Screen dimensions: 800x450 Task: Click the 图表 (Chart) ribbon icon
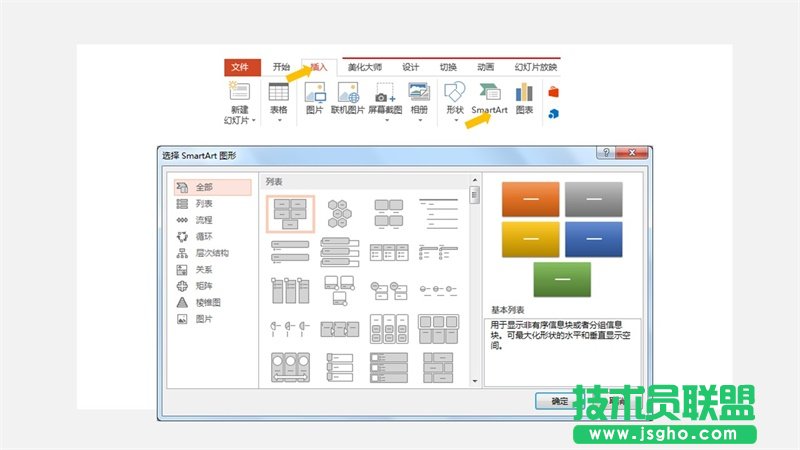click(524, 93)
